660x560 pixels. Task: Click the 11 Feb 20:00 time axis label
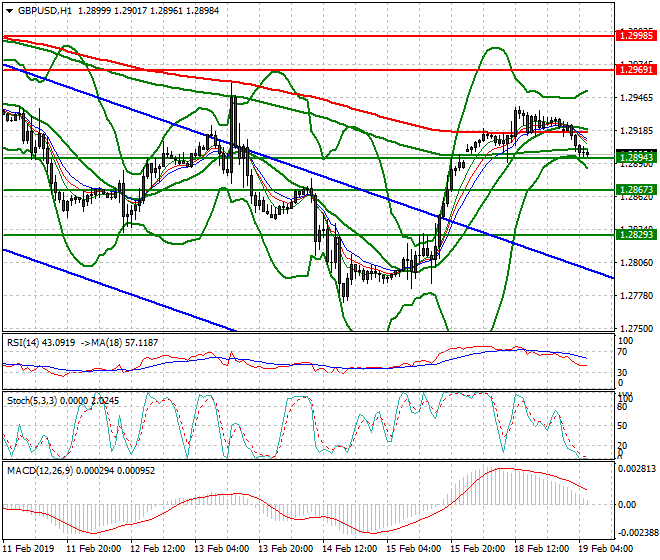[93, 549]
